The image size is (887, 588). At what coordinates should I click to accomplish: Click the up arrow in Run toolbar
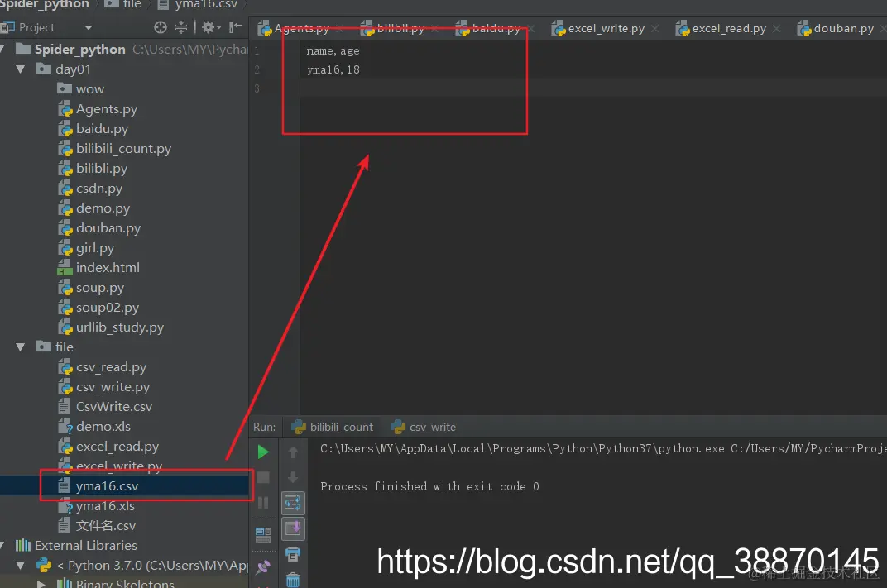click(293, 452)
